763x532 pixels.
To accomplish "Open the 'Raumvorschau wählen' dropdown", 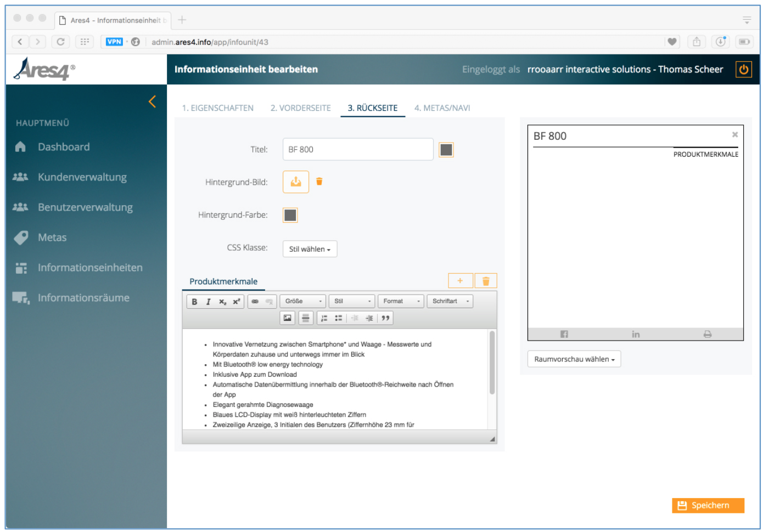I will [x=574, y=359].
